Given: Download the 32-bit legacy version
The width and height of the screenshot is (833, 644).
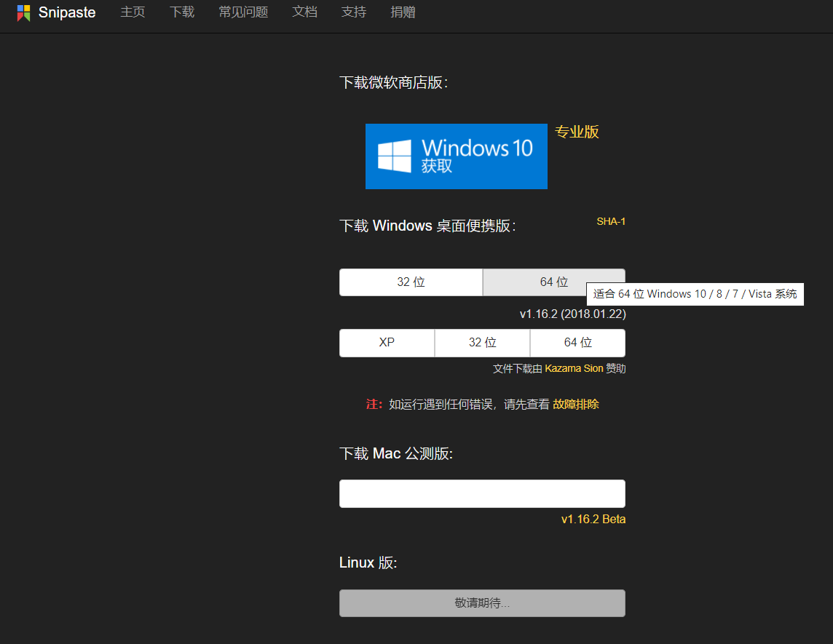Looking at the screenshot, I should (x=482, y=342).
